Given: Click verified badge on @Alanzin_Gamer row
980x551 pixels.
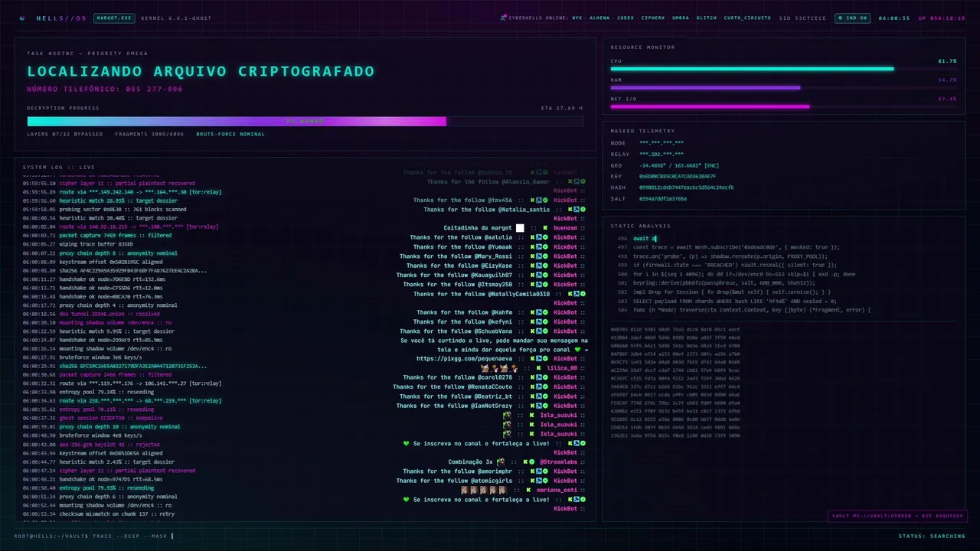Looking at the screenshot, I should pyautogui.click(x=583, y=181).
